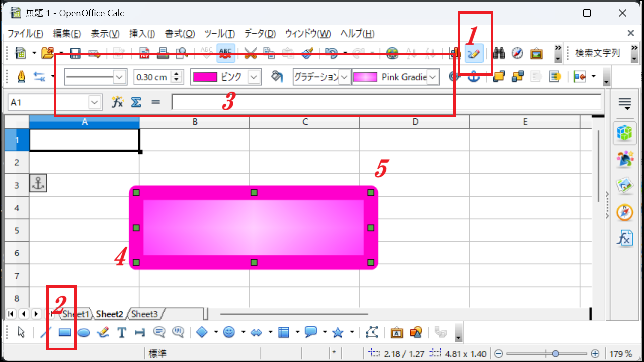The height and width of the screenshot is (362, 644).
Task: Click the Open file folder icon
Action: click(47, 53)
